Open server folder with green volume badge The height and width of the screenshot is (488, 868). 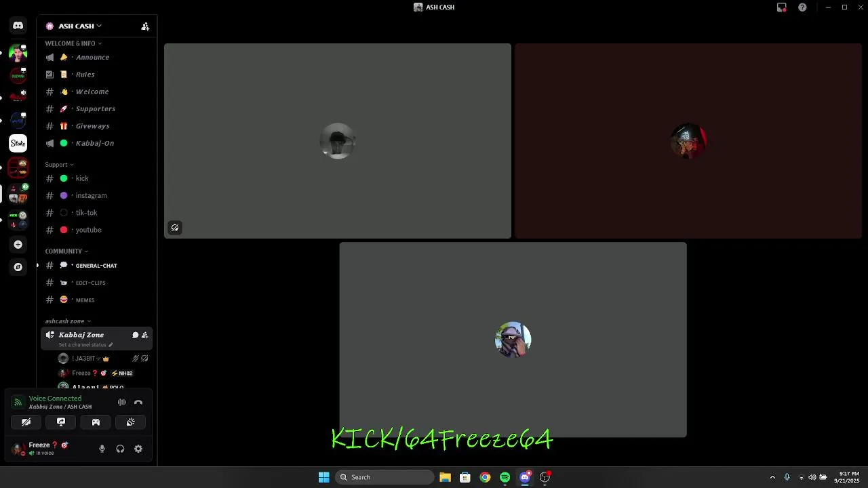click(18, 192)
